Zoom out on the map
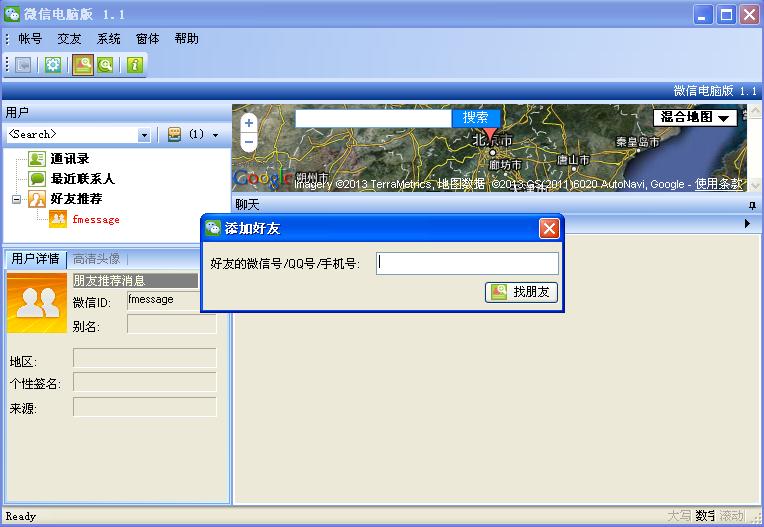The height and width of the screenshot is (527, 764). [249, 142]
